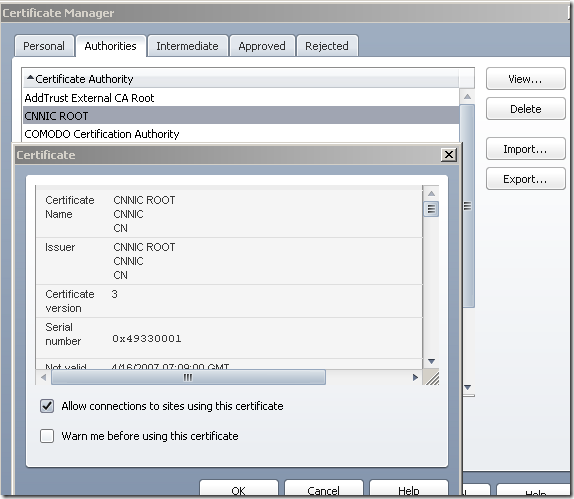Click the Issuer label
574x499 pixels.
tap(60, 247)
